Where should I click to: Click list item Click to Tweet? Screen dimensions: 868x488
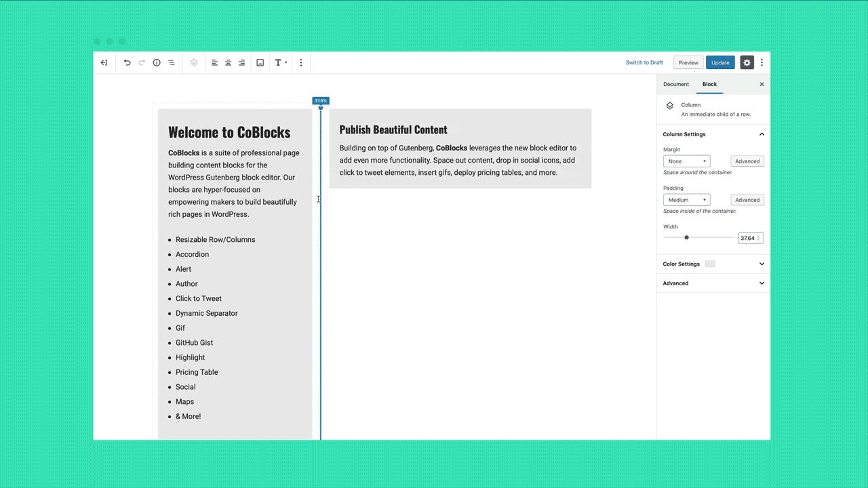(x=198, y=298)
